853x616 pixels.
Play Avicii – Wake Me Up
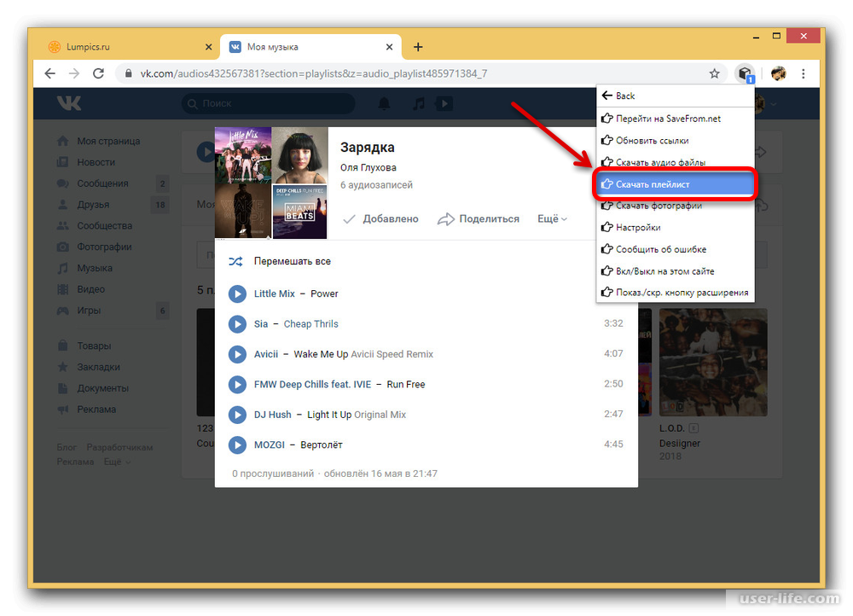point(237,355)
